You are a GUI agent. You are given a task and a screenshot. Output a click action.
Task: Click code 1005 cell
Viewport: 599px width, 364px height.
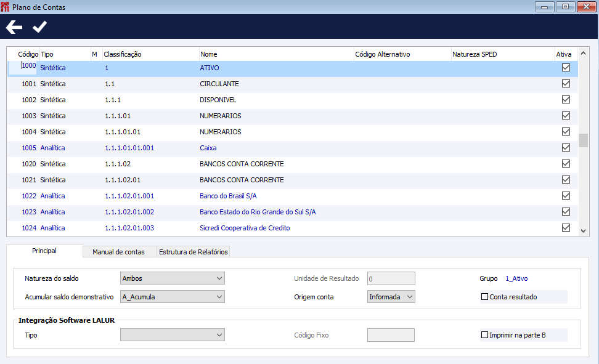click(x=29, y=148)
